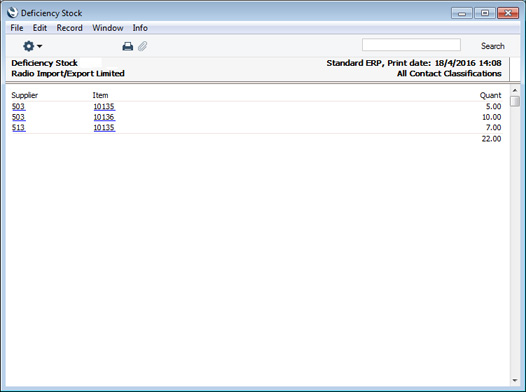Click the printer icon
This screenshot has height=392, width=526.
coord(127,46)
